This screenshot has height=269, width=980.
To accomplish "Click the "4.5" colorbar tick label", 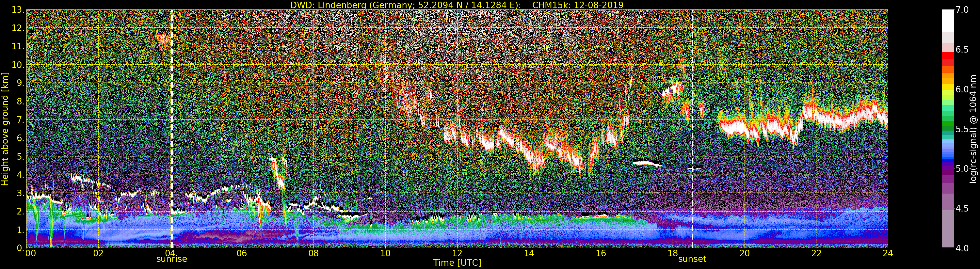I will coord(962,208).
